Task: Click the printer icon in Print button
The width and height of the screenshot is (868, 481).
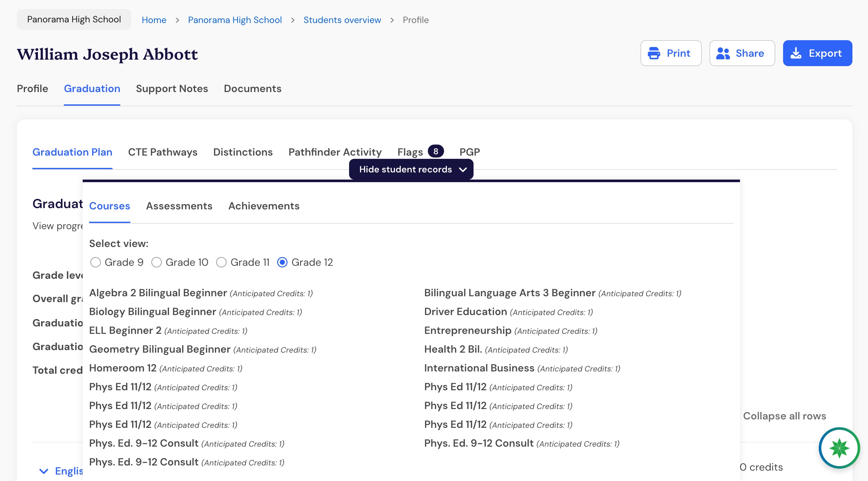Action: pyautogui.click(x=654, y=53)
